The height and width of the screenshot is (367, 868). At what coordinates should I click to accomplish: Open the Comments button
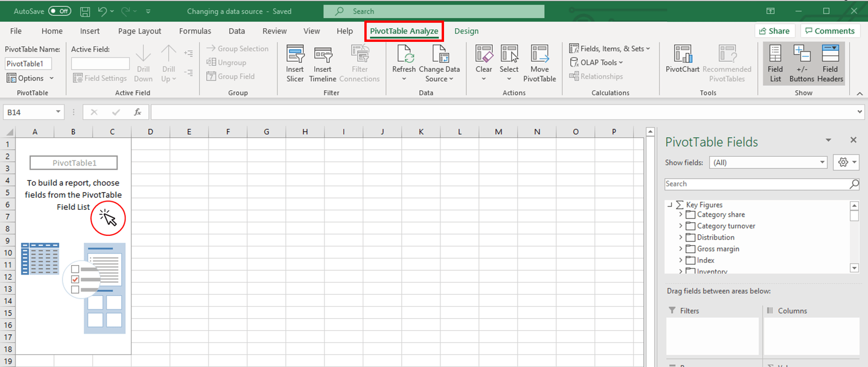tap(830, 31)
